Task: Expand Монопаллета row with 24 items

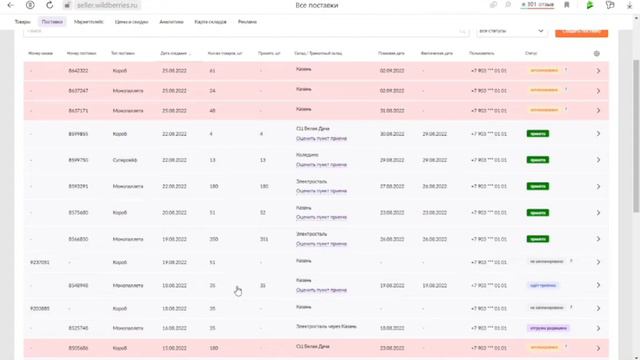Action: [x=598, y=91]
